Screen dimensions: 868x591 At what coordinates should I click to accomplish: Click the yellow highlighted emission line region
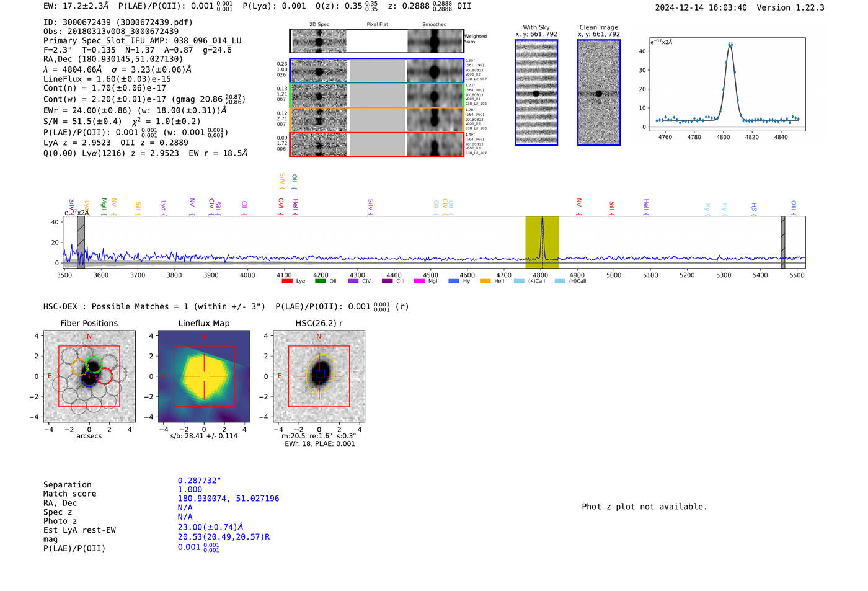(x=542, y=242)
